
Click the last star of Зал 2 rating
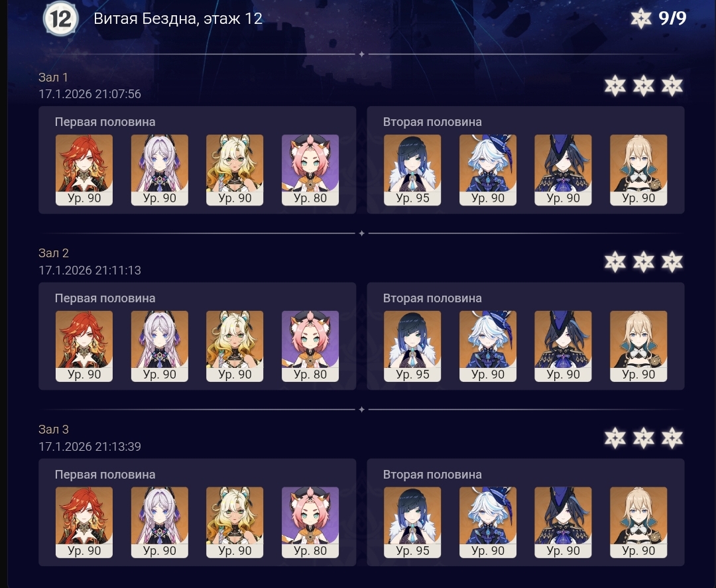pyautogui.click(x=672, y=262)
